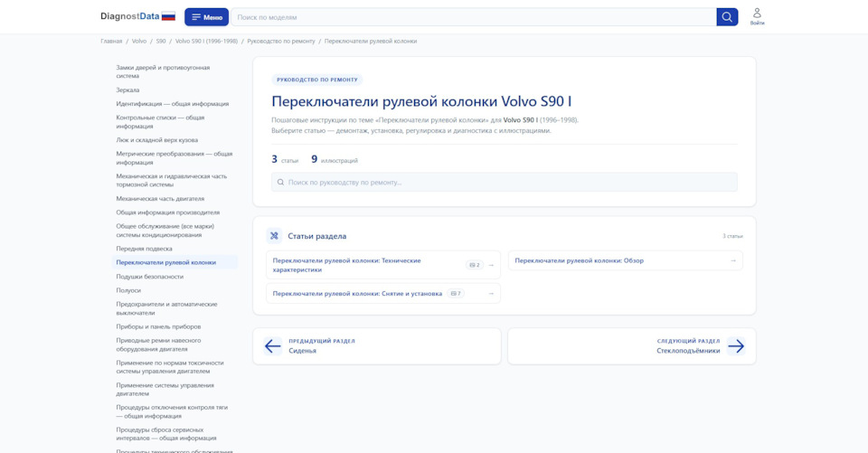Open Метрические преобразования — общая информация

pos(175,158)
